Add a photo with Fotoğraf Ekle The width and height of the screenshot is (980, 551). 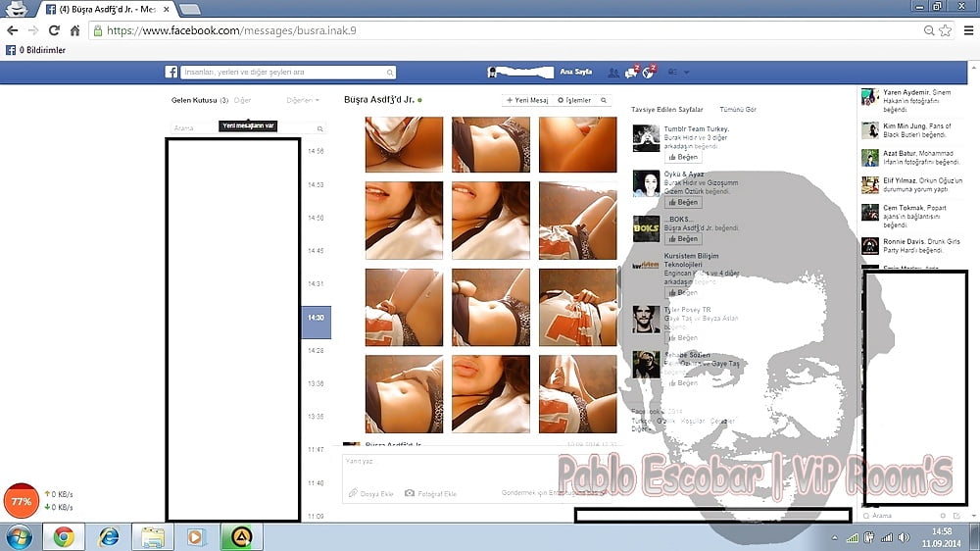[430, 493]
